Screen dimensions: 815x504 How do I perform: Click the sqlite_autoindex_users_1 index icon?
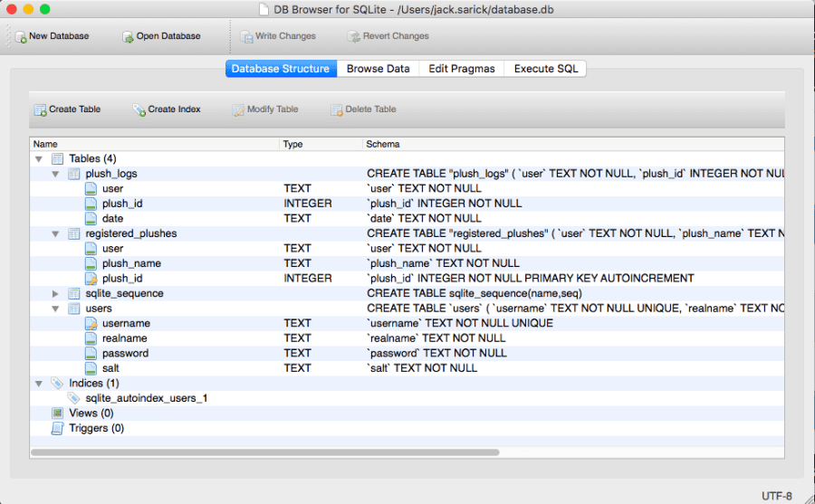[x=73, y=398]
